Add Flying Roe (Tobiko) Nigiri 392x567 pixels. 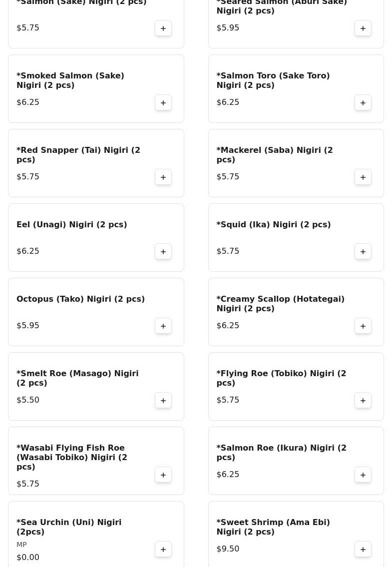pyautogui.click(x=363, y=401)
